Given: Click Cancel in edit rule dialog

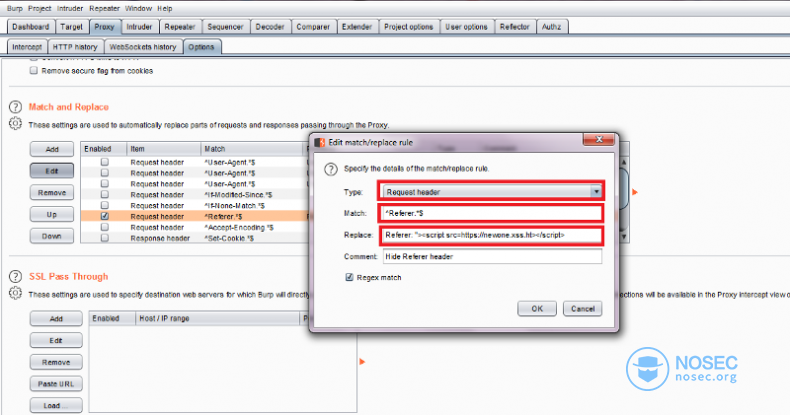Looking at the screenshot, I should 582,309.
